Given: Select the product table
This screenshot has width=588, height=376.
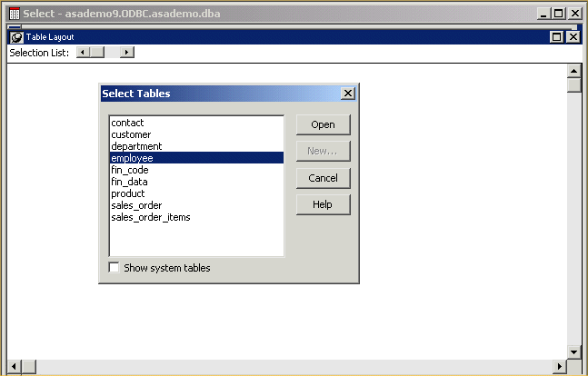Looking at the screenshot, I should (196, 193).
